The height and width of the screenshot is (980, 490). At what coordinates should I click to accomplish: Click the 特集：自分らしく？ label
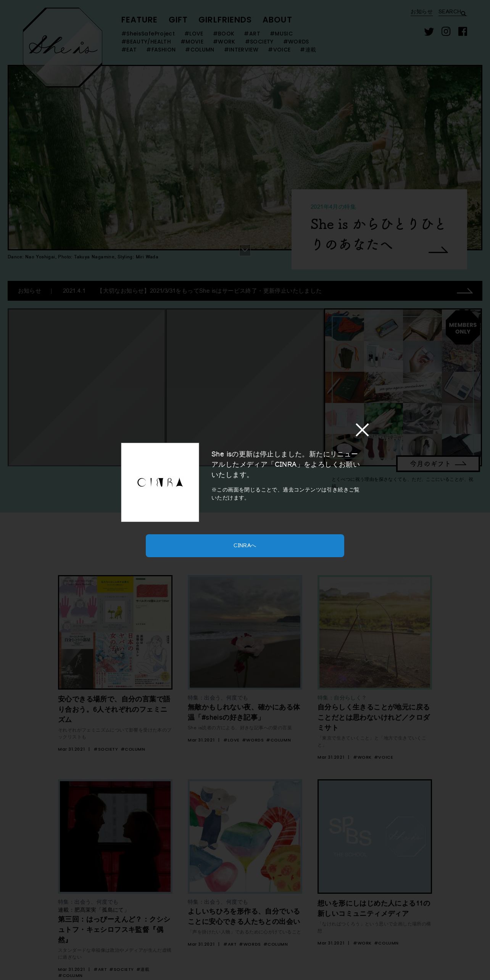coord(342,698)
